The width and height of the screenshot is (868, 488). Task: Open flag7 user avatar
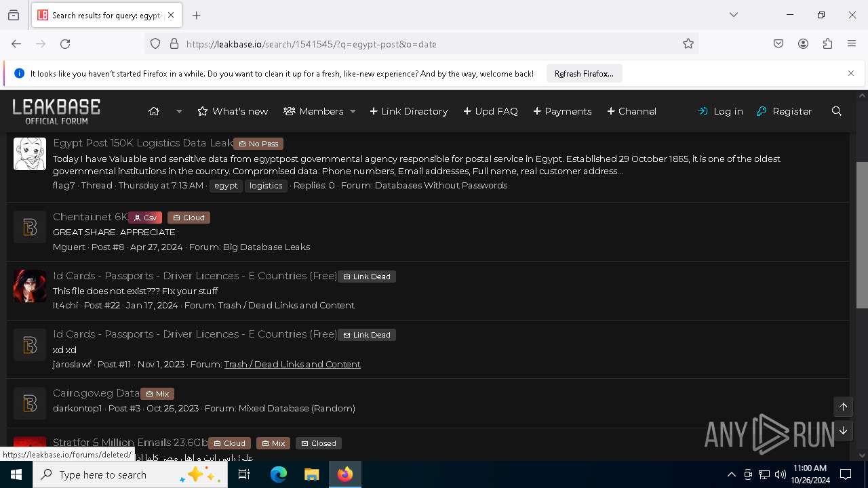(30, 154)
